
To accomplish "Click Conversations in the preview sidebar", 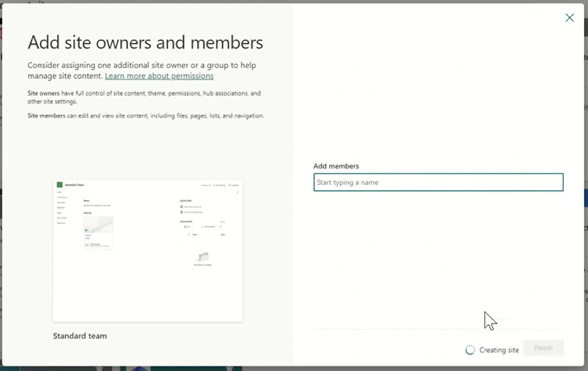I will click(62, 197).
